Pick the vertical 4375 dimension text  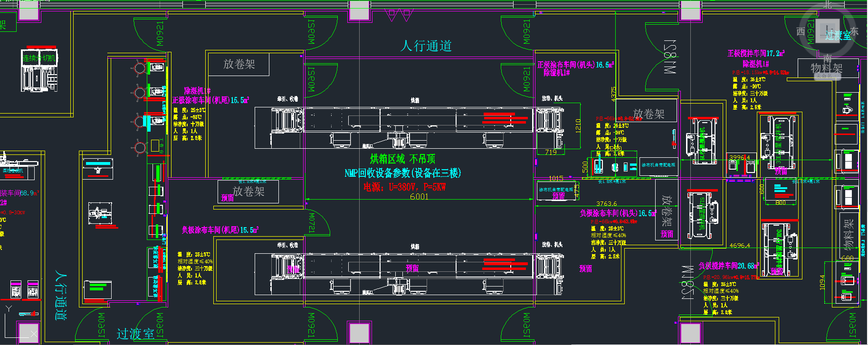(x=613, y=94)
